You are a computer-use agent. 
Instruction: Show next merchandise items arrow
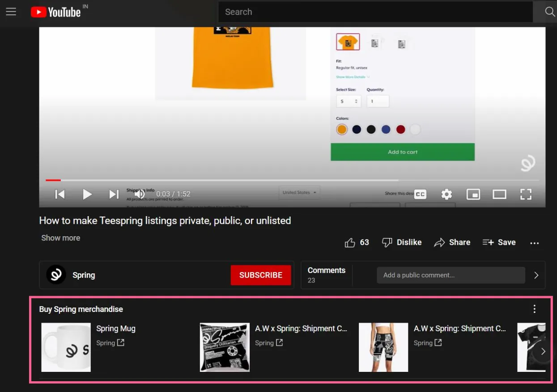coord(543,351)
